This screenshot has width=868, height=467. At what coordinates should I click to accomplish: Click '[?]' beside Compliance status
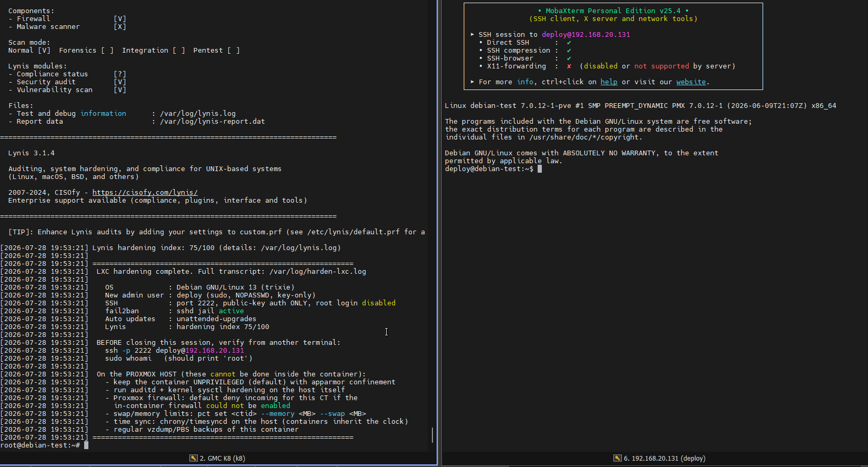120,74
